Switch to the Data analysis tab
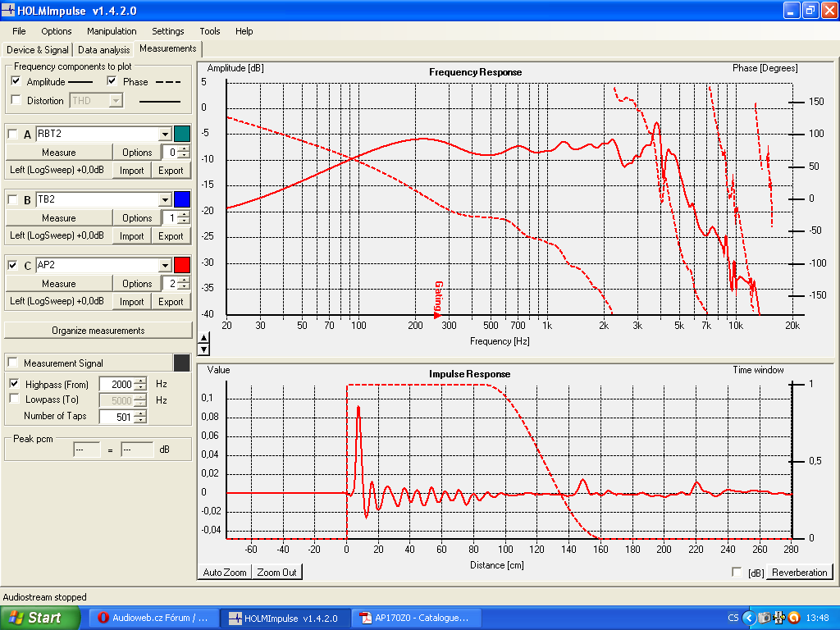This screenshot has width=840, height=630. tap(104, 50)
